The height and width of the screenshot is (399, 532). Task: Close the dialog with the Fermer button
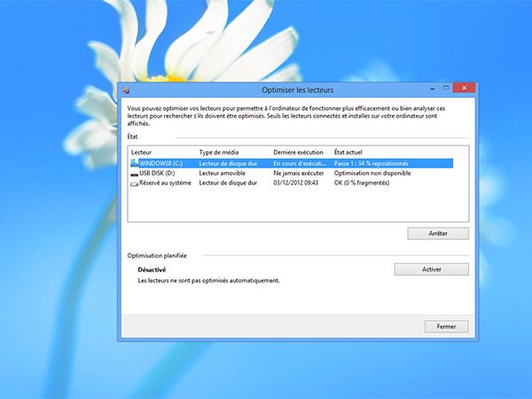pos(446,326)
